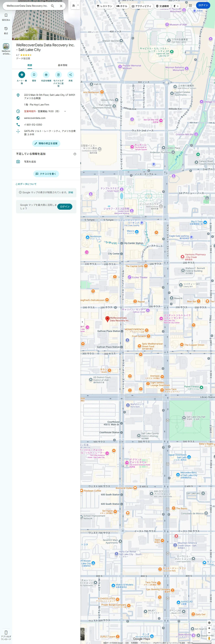Switch to the 概要 tab
The width and height of the screenshot is (215, 644).
tap(29, 65)
